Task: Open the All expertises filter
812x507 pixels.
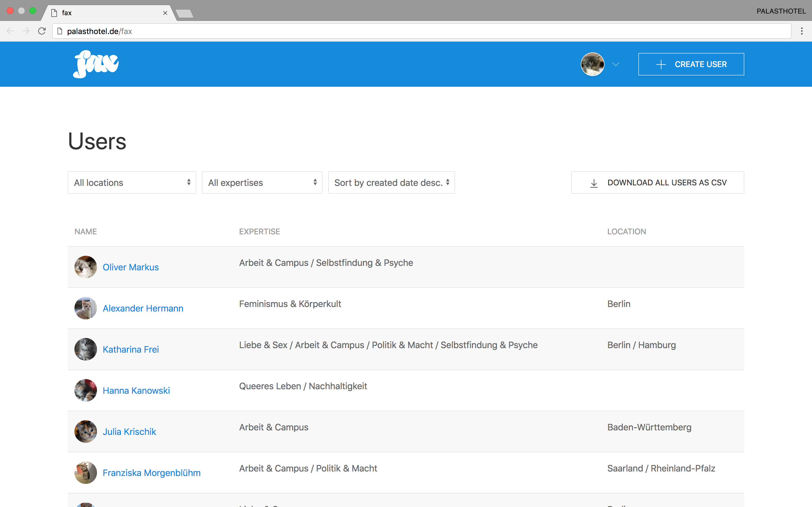Action: 262,183
